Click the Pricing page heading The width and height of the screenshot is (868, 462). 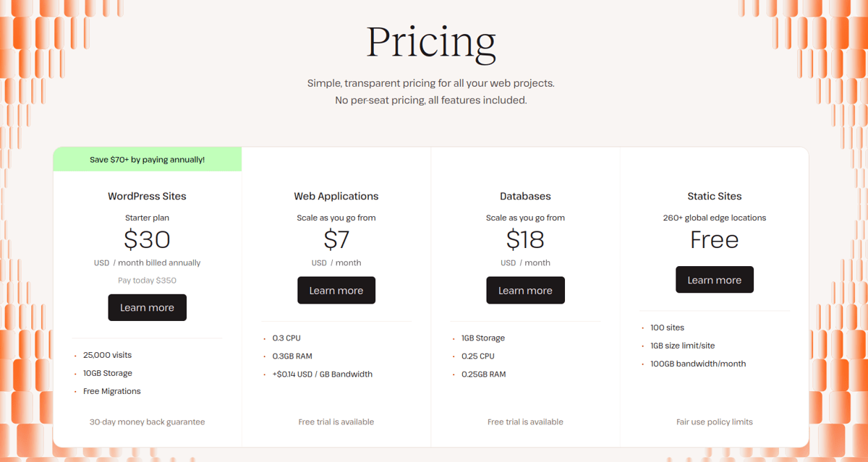[431, 42]
